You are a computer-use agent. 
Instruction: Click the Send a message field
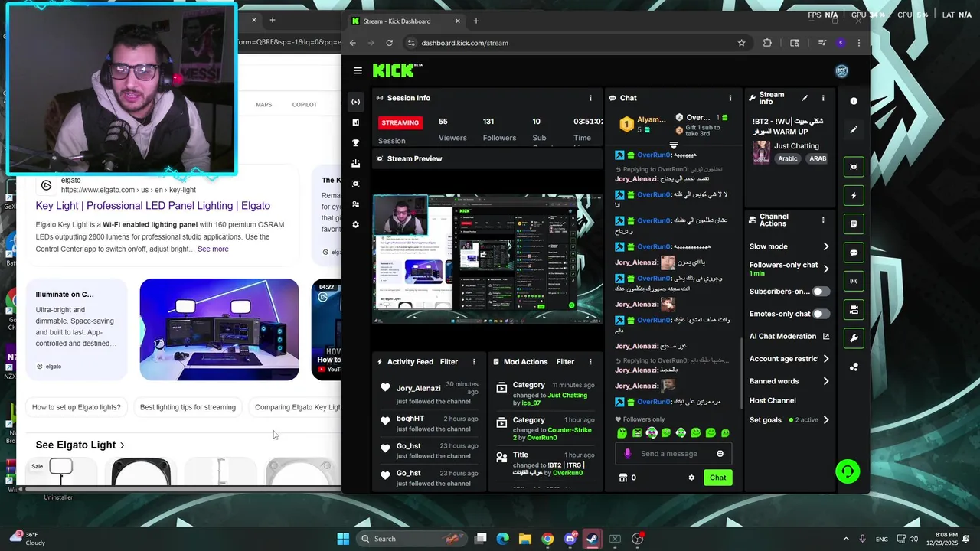(x=673, y=454)
